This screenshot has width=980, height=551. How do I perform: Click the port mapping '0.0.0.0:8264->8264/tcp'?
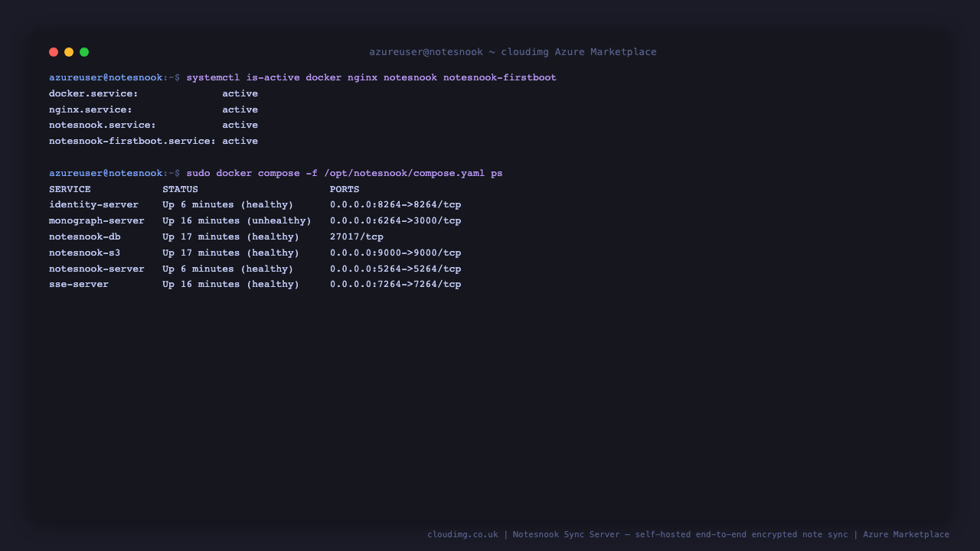click(x=396, y=205)
